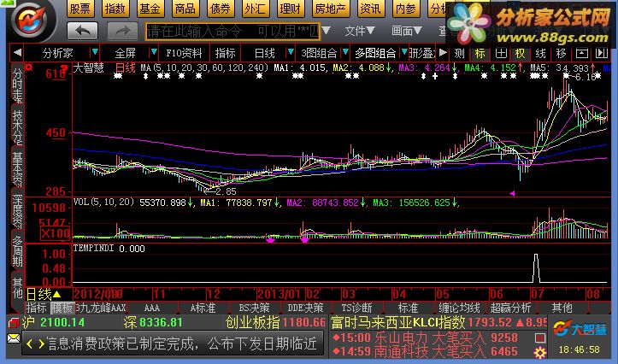
Task: Click the window restore icon after 移
Action: click(582, 53)
